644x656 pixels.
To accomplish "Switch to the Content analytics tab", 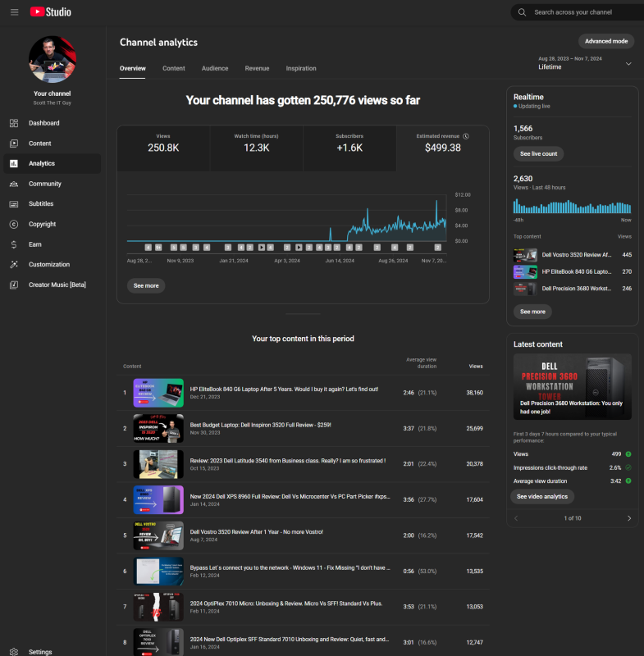I will [x=174, y=68].
